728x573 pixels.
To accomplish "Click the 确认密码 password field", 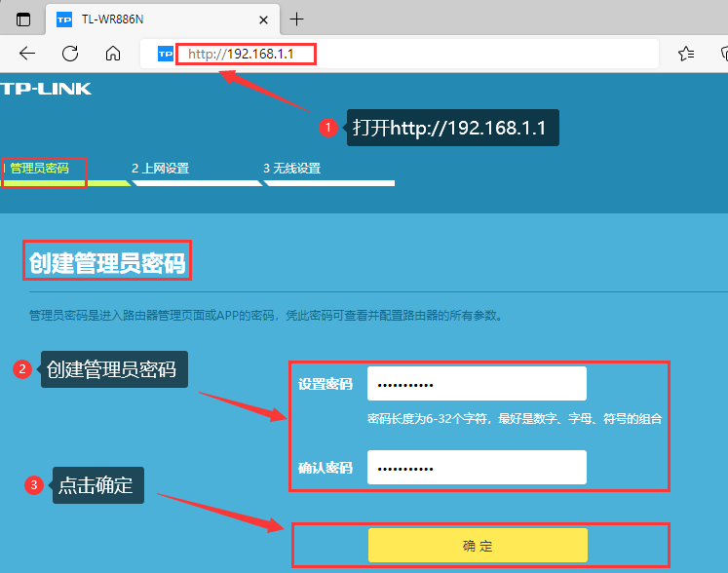I will (x=477, y=468).
